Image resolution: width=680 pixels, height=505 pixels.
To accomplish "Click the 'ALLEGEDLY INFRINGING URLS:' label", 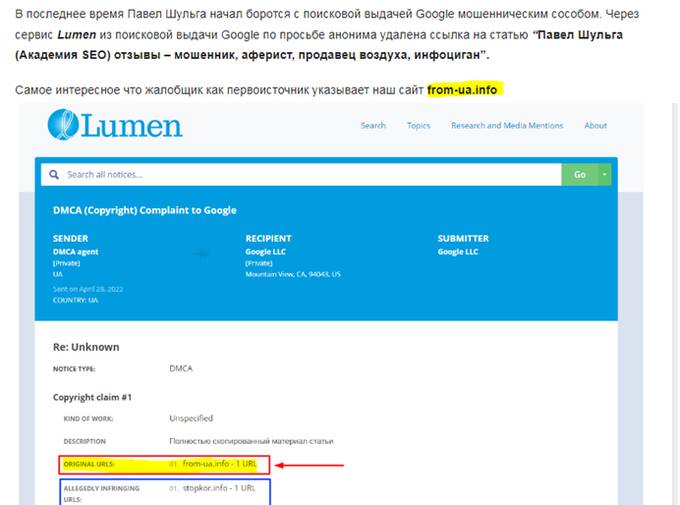I will point(101,494).
